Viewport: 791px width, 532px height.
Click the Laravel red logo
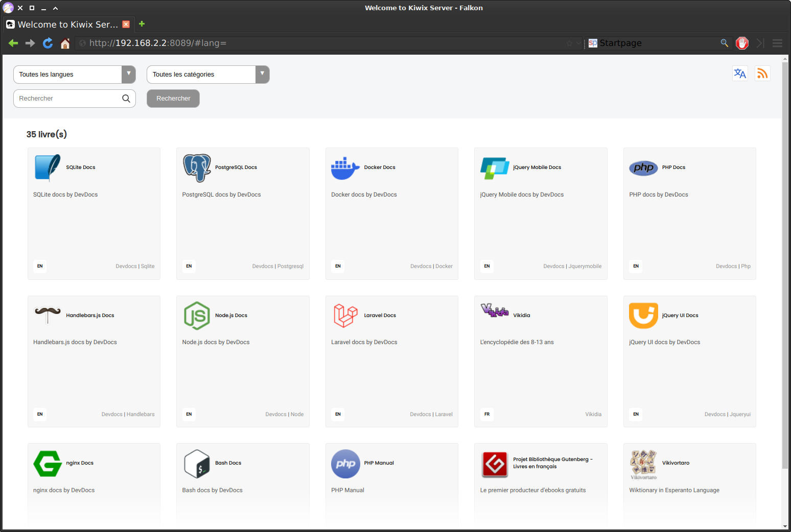(x=346, y=316)
